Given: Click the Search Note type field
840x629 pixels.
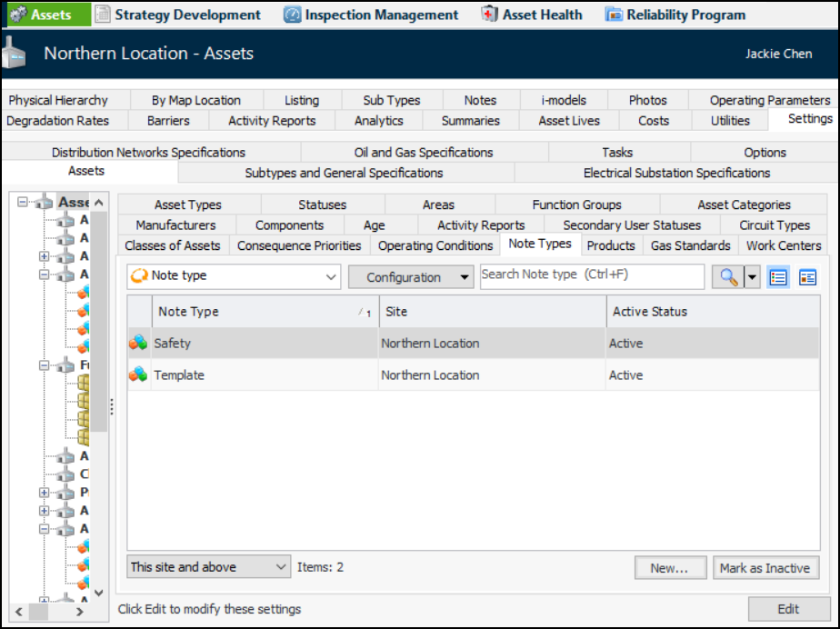Looking at the screenshot, I should pos(591,275).
